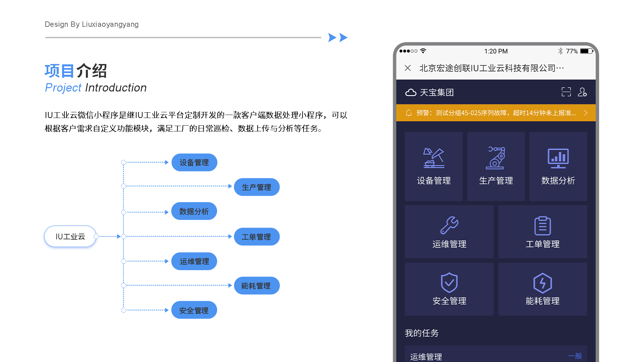Viewport: 644px width, 362px height.
Task: Tap the Bluetooth icon in phone status bar
Action: pyautogui.click(x=560, y=51)
